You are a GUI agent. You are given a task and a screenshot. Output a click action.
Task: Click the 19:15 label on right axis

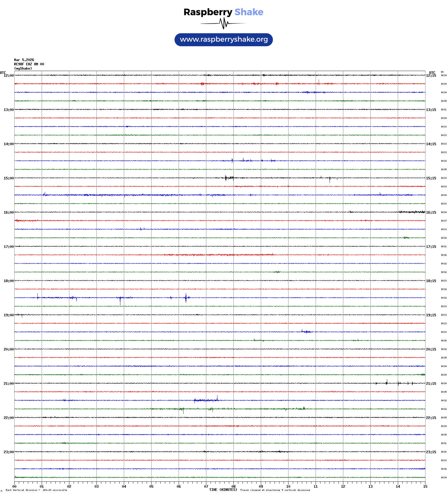click(431, 315)
